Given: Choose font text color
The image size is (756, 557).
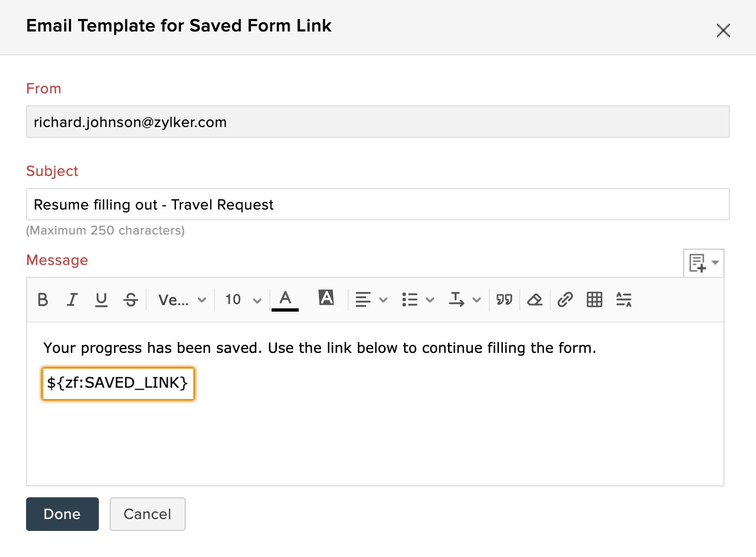Looking at the screenshot, I should tap(285, 300).
